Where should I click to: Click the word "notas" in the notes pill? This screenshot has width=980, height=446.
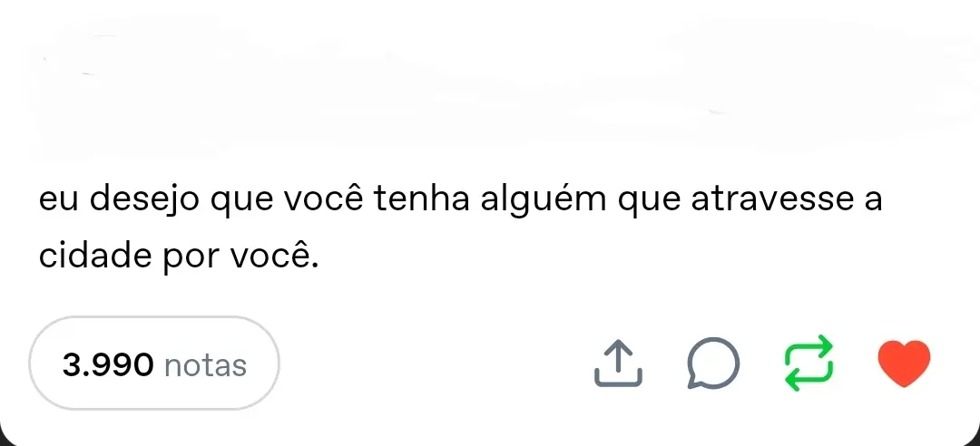click(205, 365)
